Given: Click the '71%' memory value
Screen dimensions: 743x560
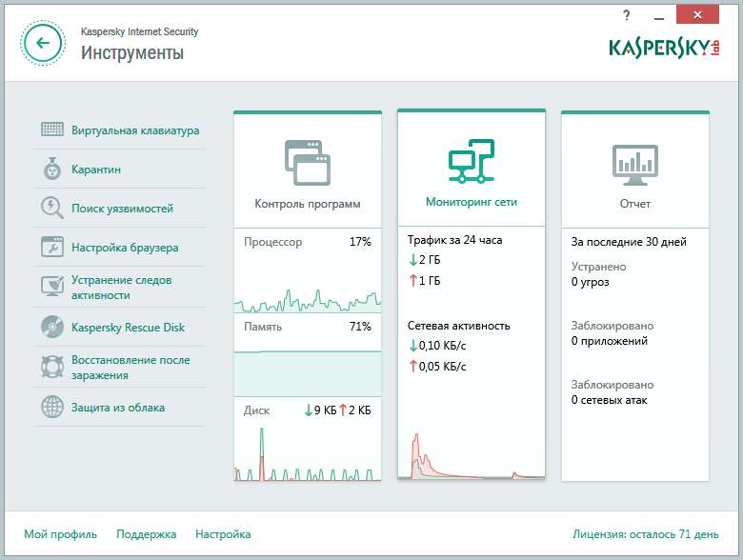Looking at the screenshot, I should click(x=360, y=327).
